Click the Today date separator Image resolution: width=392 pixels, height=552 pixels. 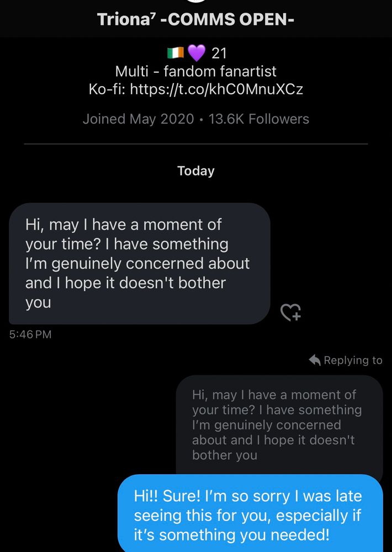(196, 171)
